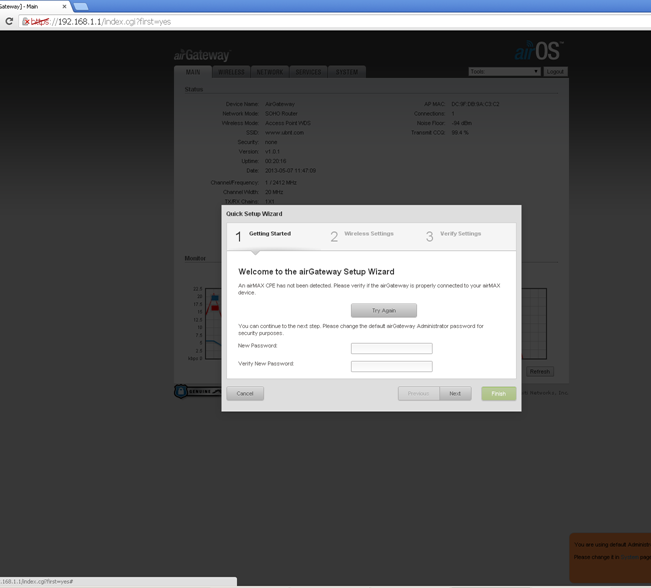Click the SSID value www.ubnt.com
Screen dimensions: 651x588
[284, 132]
